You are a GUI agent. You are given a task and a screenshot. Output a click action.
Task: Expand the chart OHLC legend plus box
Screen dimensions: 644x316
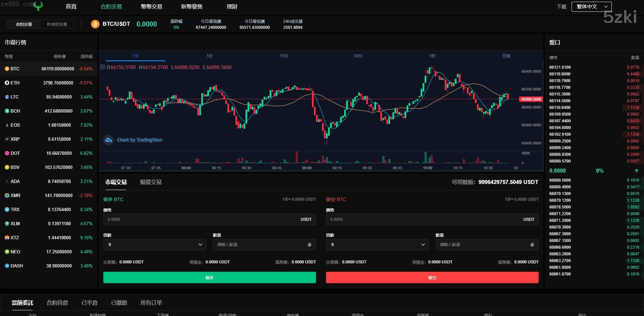click(103, 67)
